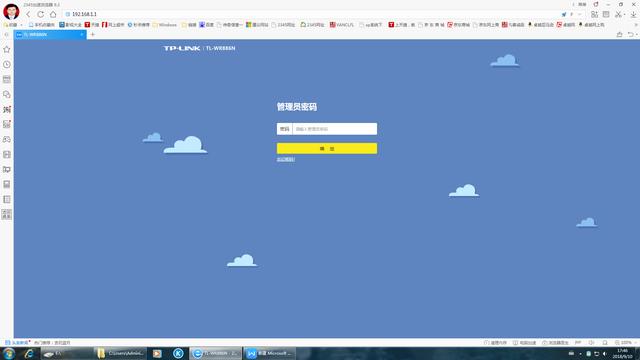This screenshot has width=640, height=360.
Task: Open history clock icon in sidebar
Action: pyautogui.click(x=7, y=64)
